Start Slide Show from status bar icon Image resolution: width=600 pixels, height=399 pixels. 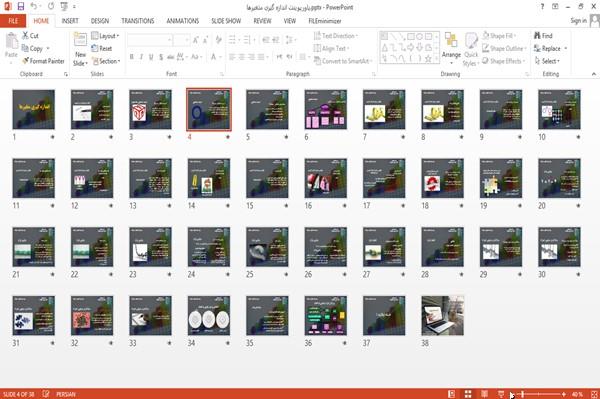[501, 394]
